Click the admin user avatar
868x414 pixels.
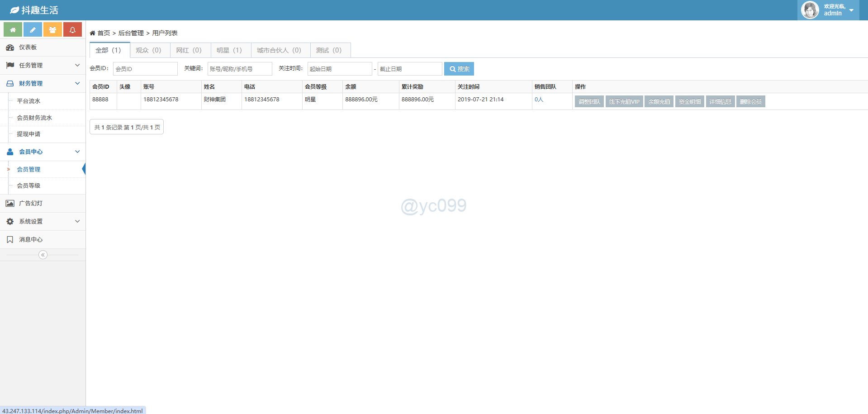[x=810, y=10]
